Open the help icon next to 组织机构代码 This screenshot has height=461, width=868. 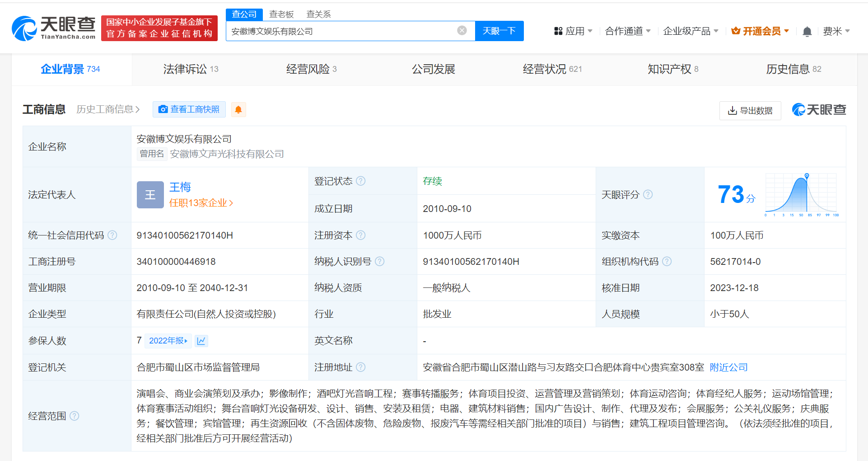pyautogui.click(x=667, y=261)
